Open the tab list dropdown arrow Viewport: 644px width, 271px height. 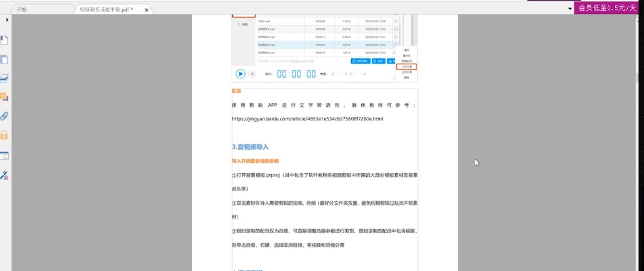coord(570,9)
